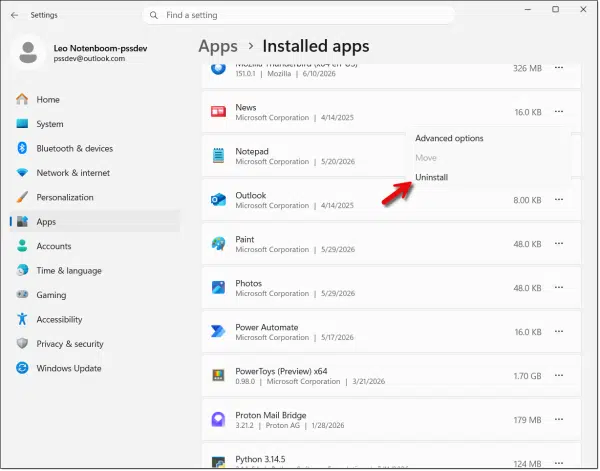
Task: Open Network & internet settings
Action: (95, 173)
